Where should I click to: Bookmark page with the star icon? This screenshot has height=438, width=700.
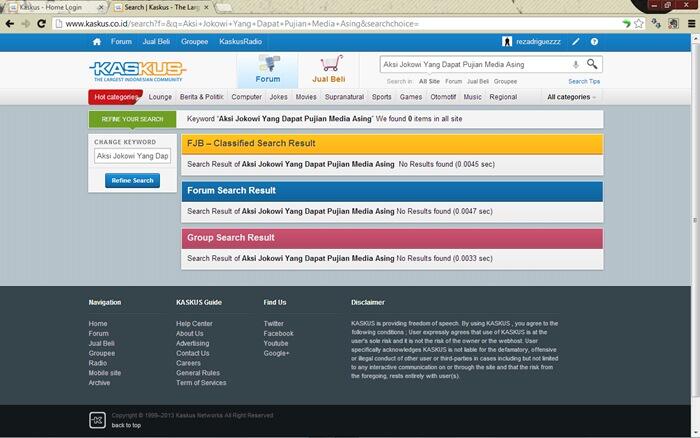(639, 24)
